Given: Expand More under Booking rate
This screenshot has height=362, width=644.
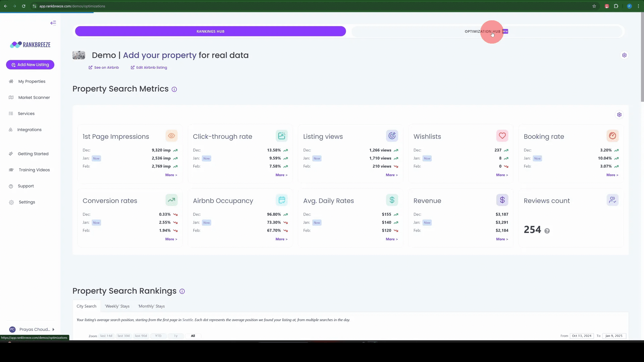Looking at the screenshot, I should coord(612,175).
